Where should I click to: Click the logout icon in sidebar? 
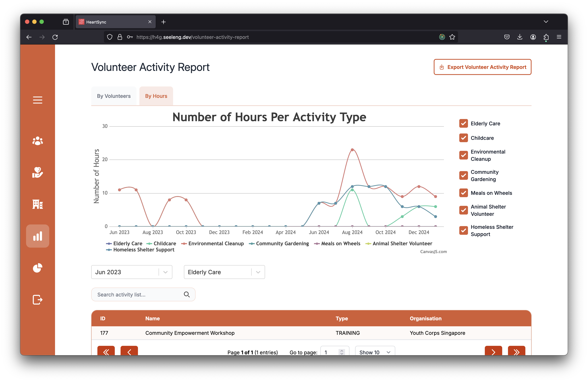(x=37, y=300)
